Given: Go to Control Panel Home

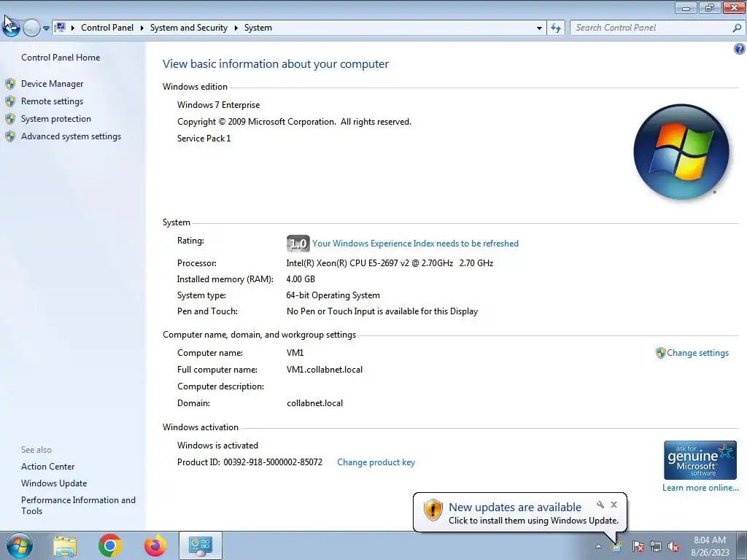Looking at the screenshot, I should coord(61,57).
